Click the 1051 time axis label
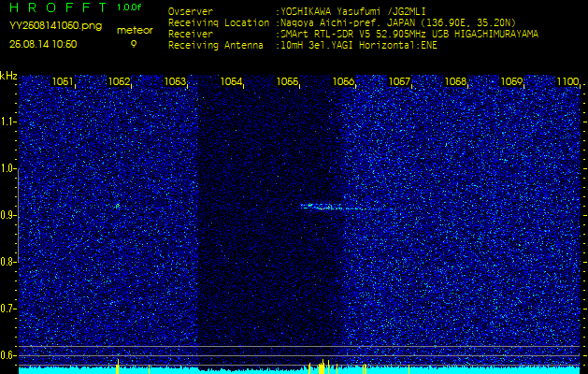The height and width of the screenshot is (374, 588). (x=63, y=81)
